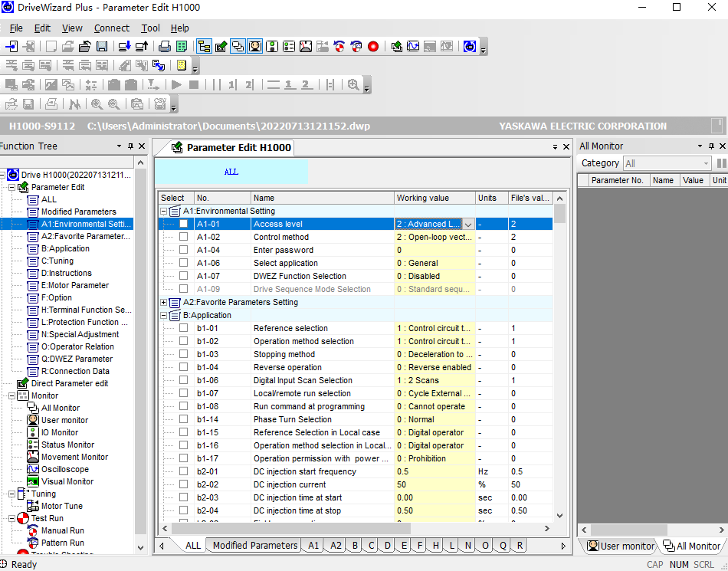
Task: Check the Select box for A1-01
Action: [184, 224]
